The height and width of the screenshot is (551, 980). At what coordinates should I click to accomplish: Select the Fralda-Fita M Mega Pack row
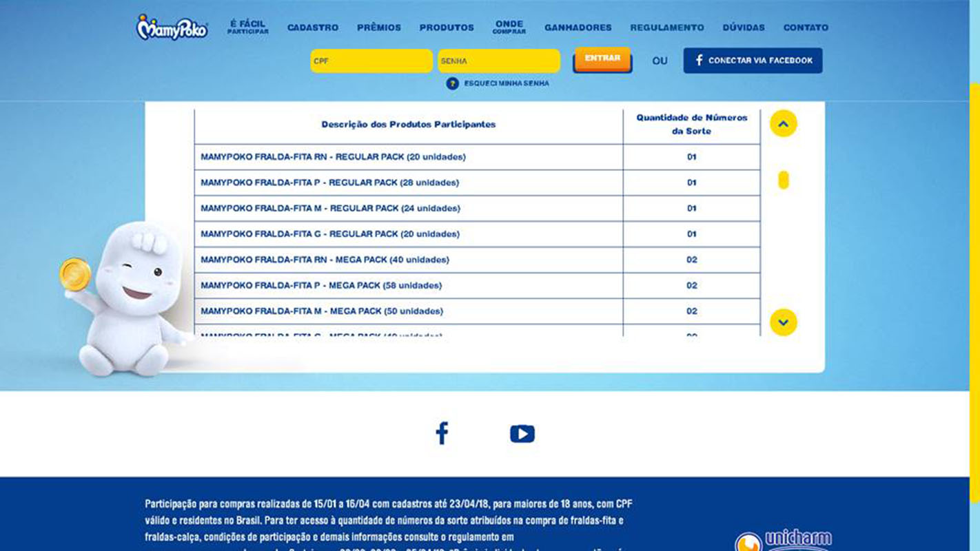478,311
